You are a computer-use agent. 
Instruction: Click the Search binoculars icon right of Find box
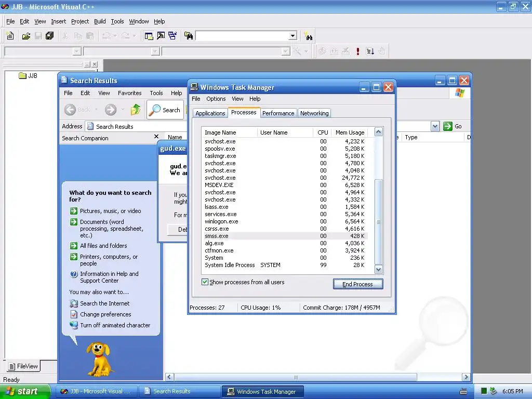(309, 36)
